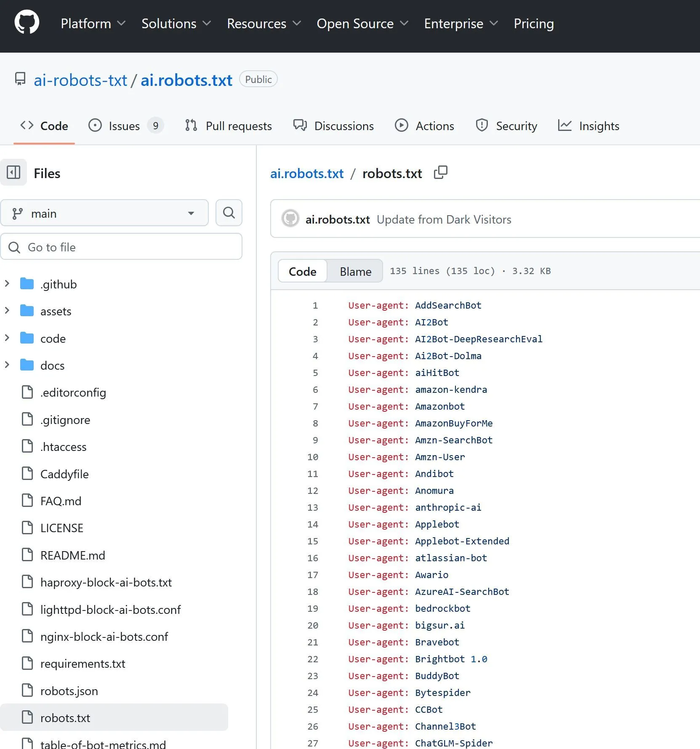This screenshot has height=749, width=700.
Task: Open the ai.robots.txt repository title link
Action: tap(186, 80)
